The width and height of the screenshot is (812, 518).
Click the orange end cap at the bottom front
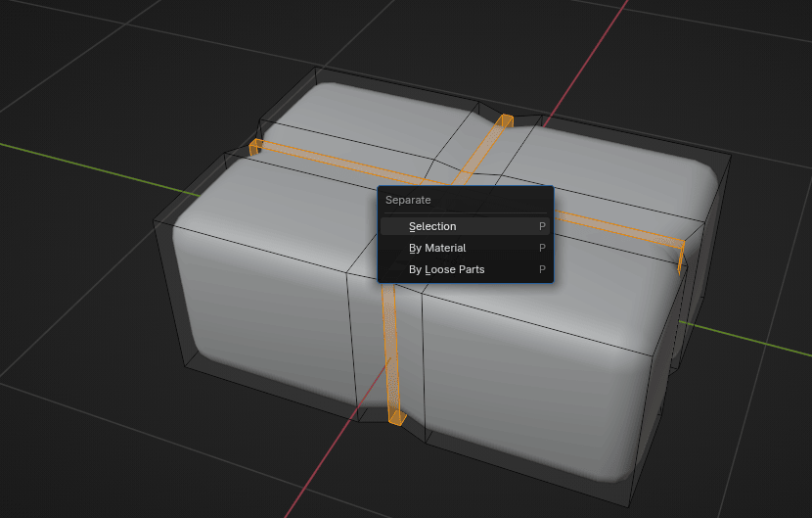(396, 417)
